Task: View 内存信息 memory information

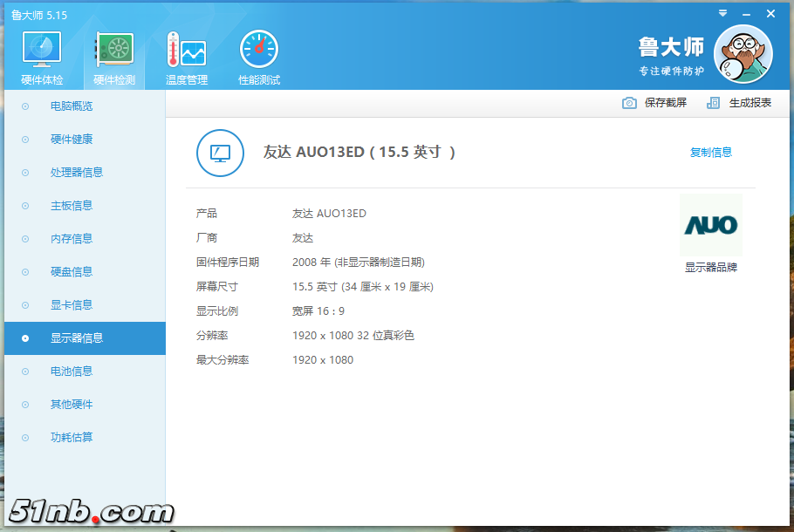Action: 72,239
